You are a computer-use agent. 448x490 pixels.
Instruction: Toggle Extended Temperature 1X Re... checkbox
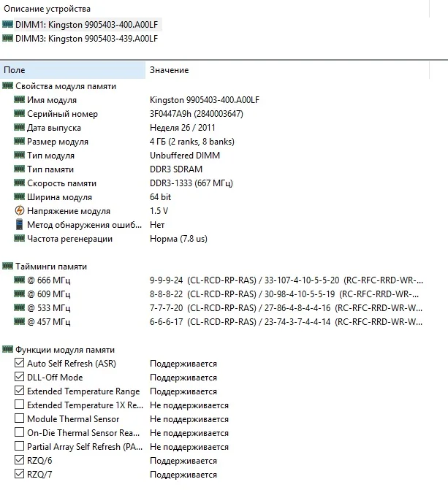[20, 405]
